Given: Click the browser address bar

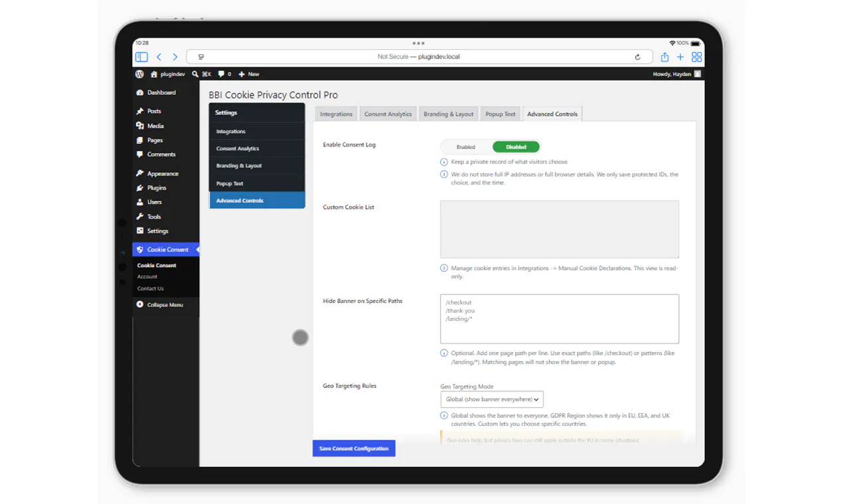Looking at the screenshot, I should click(x=418, y=57).
